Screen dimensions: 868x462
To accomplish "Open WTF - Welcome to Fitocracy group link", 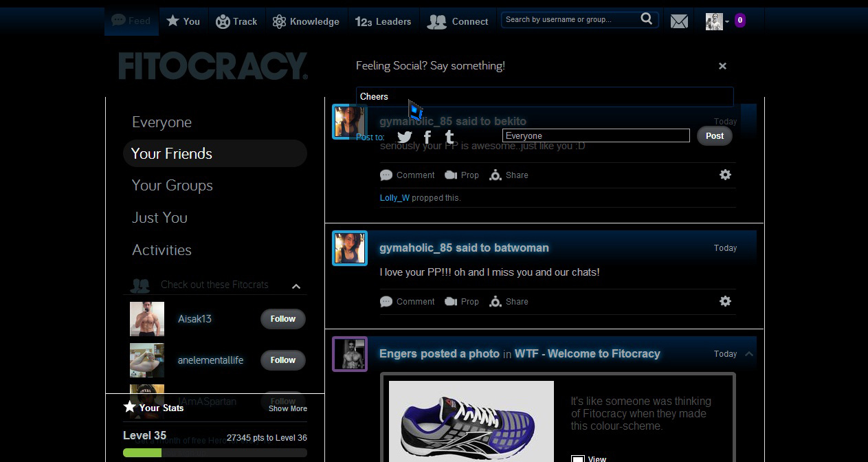I will click(x=587, y=353).
